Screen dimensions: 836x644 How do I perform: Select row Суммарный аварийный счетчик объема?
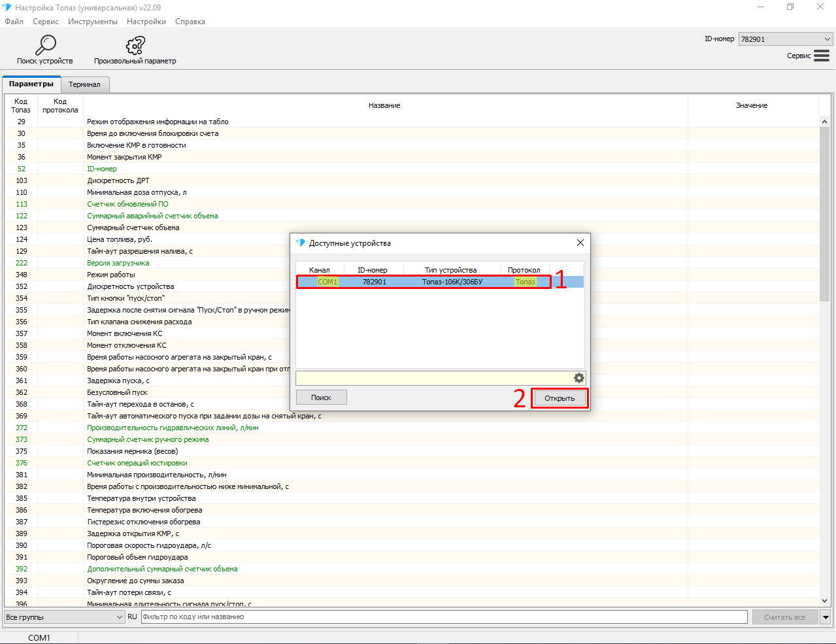(x=412, y=216)
